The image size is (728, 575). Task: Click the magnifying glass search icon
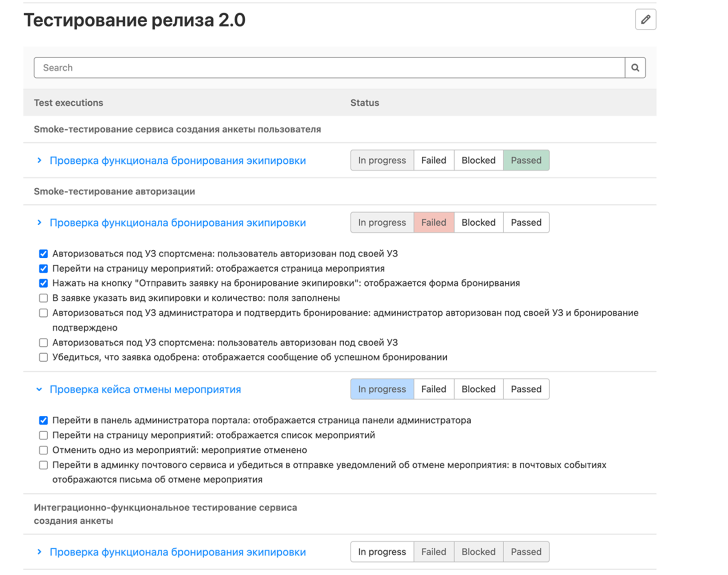point(635,68)
